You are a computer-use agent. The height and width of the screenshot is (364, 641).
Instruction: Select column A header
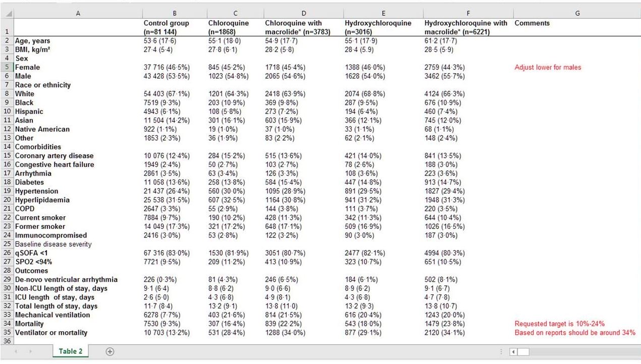[78, 14]
